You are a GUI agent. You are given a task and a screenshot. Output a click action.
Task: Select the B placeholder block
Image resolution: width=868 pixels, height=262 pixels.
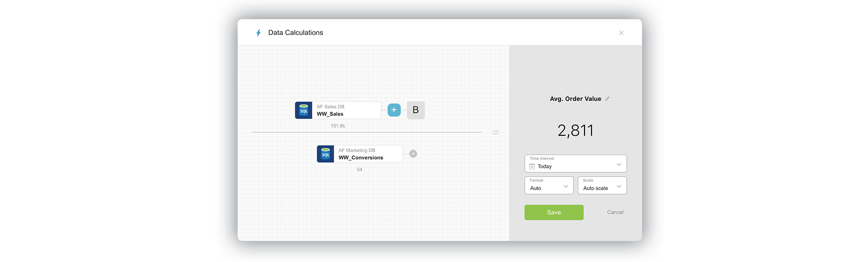(x=416, y=110)
